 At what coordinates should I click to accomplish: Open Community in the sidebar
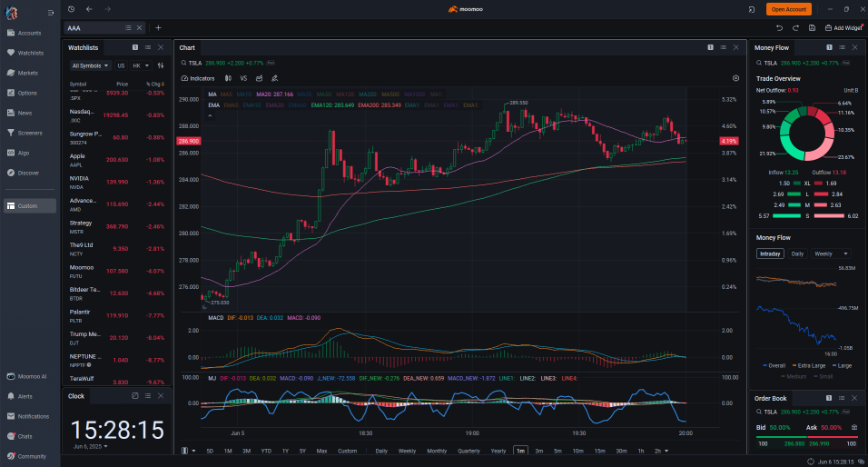pos(27,456)
